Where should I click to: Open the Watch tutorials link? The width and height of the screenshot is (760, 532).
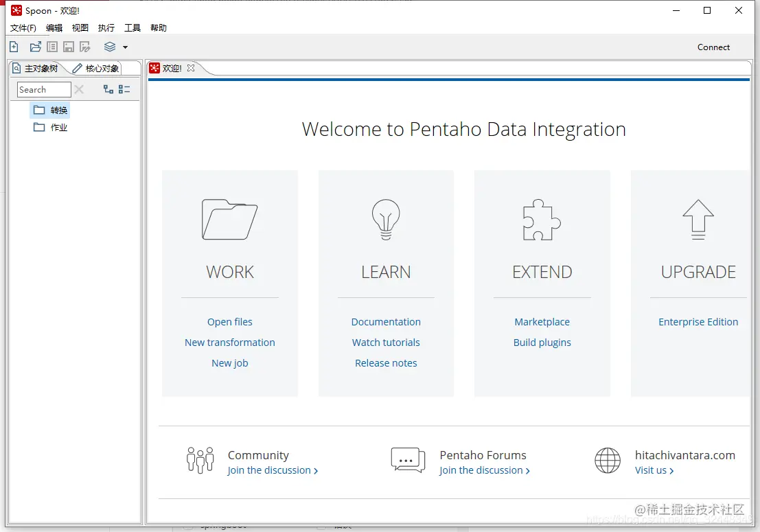[x=386, y=343]
